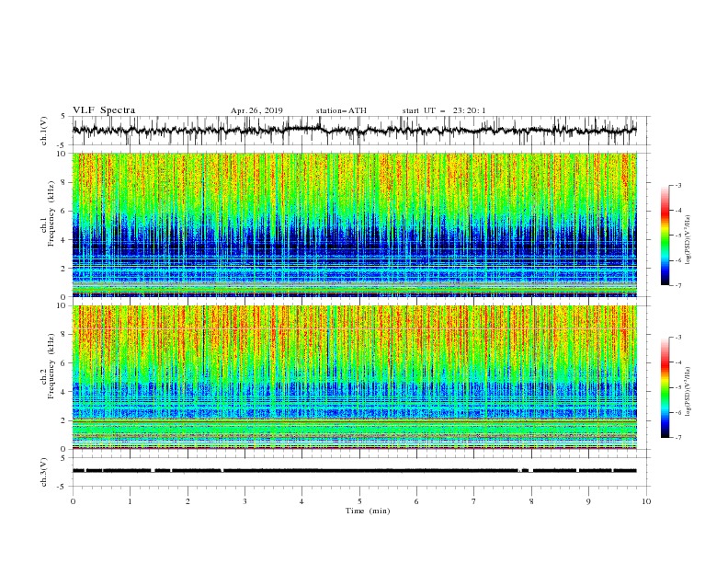
Task: Click the ch.2 "Frequency (kHz)" axis label
Action: click(x=51, y=366)
